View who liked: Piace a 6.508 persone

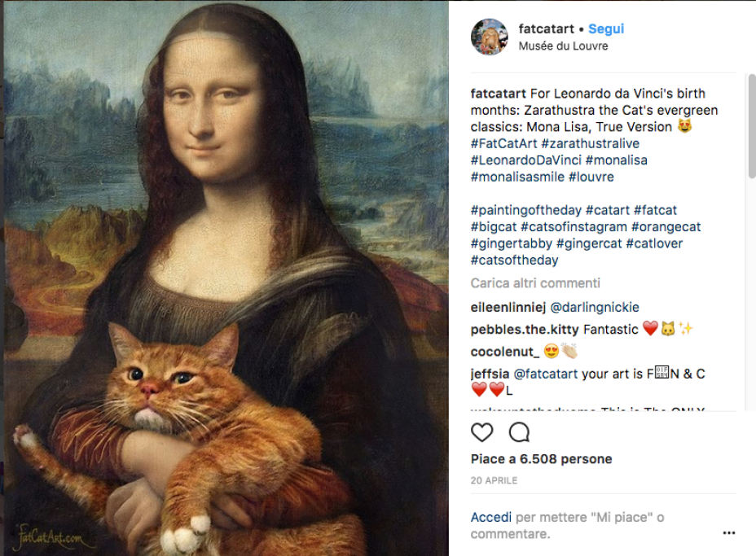(x=541, y=459)
